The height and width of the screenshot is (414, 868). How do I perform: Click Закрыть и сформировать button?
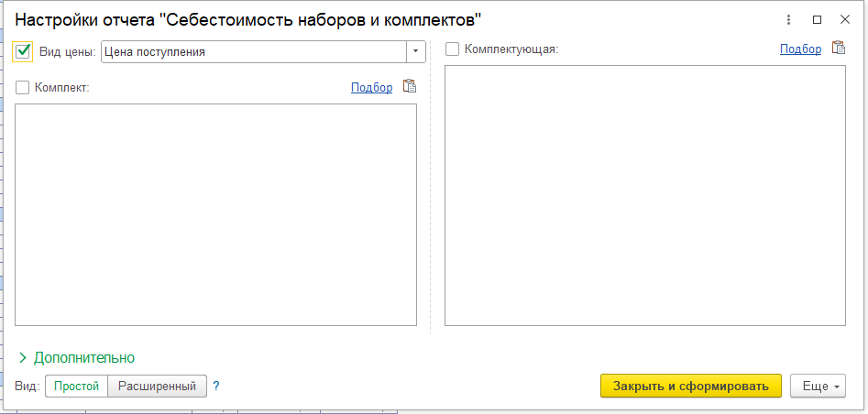(691, 386)
